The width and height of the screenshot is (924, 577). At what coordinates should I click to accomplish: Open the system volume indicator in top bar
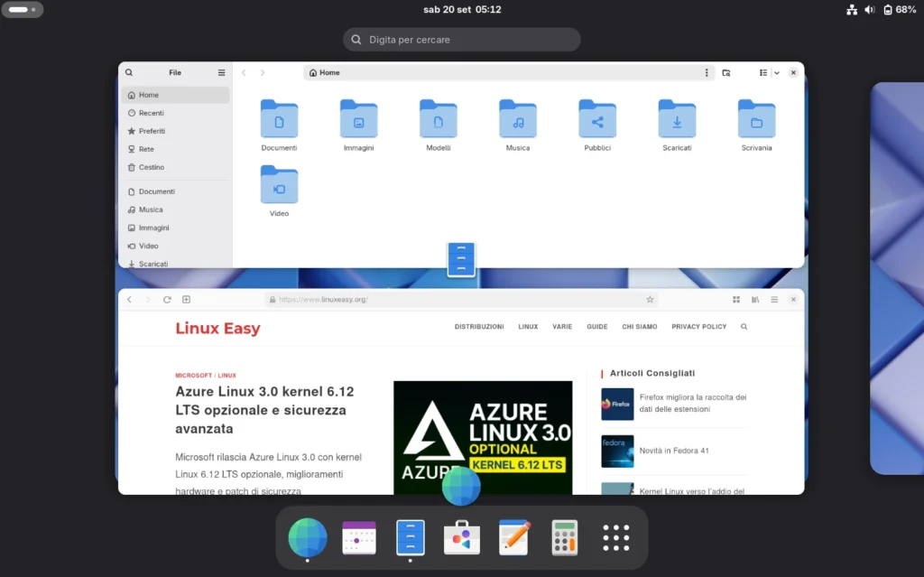tap(870, 10)
